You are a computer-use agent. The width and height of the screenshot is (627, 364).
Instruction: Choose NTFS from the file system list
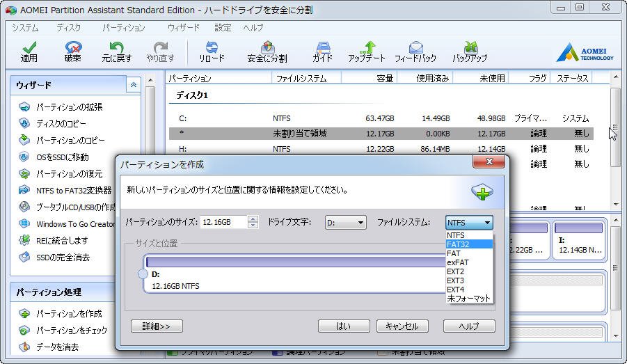(470, 235)
